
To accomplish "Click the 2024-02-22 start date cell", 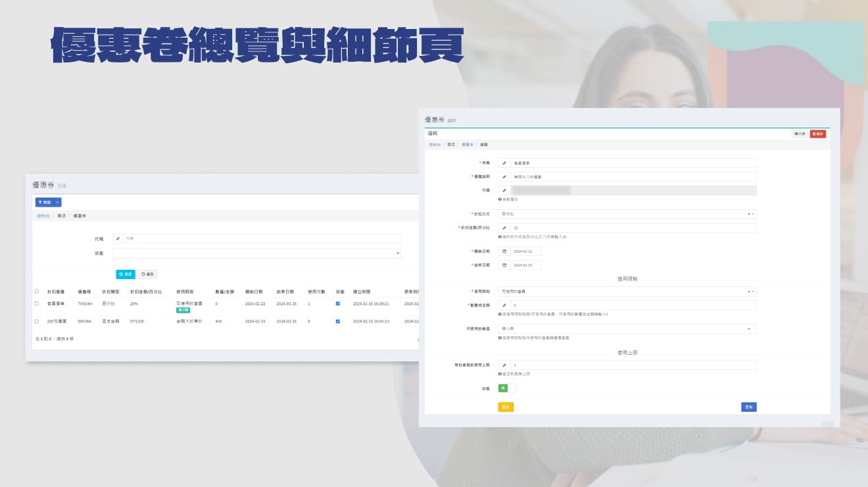I will tap(254, 304).
